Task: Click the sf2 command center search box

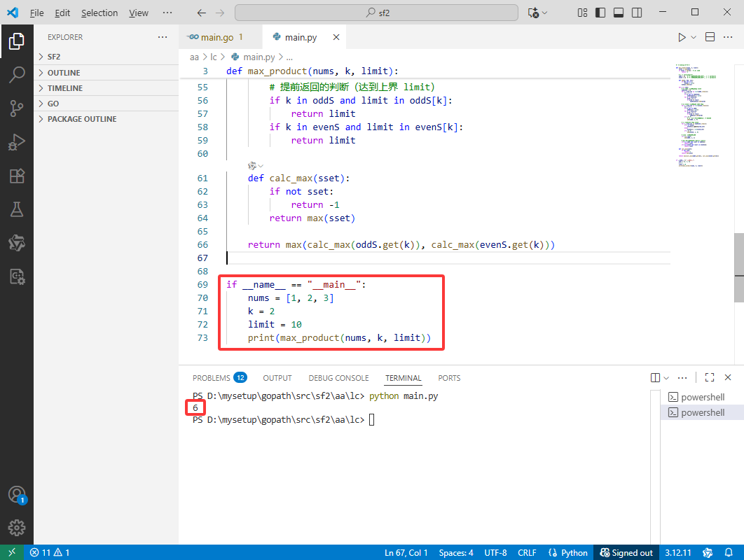Action: (376, 13)
